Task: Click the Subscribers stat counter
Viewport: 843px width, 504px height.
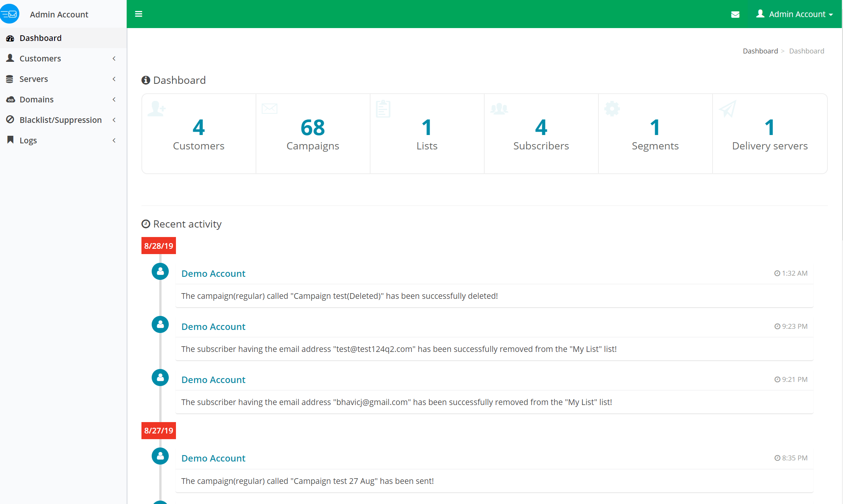Action: tap(541, 133)
